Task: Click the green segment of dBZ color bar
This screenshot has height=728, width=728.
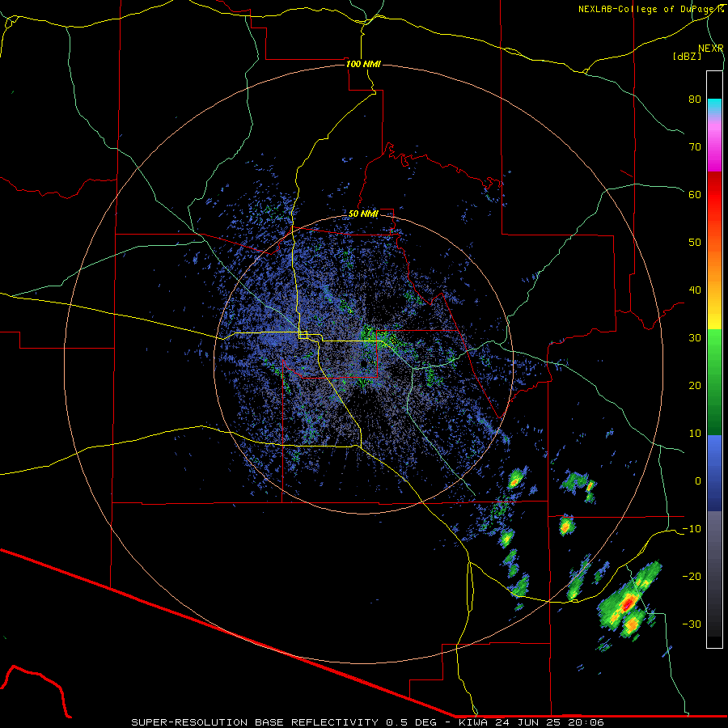Action: point(714,382)
